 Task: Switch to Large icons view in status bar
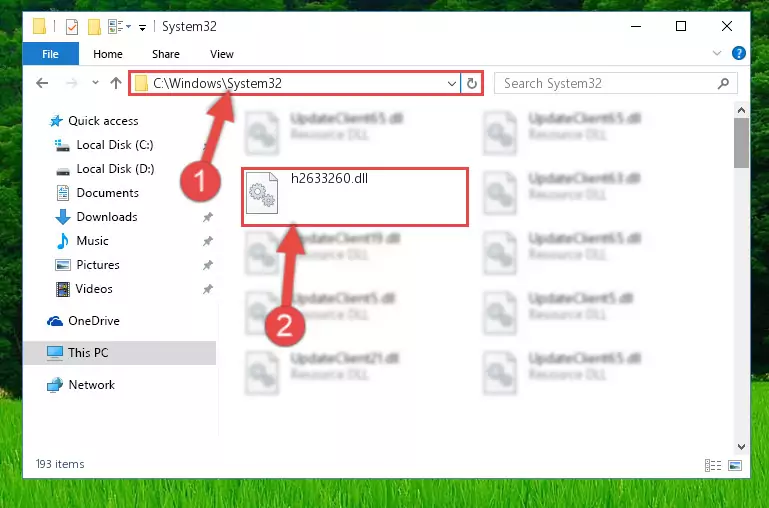[x=735, y=465]
